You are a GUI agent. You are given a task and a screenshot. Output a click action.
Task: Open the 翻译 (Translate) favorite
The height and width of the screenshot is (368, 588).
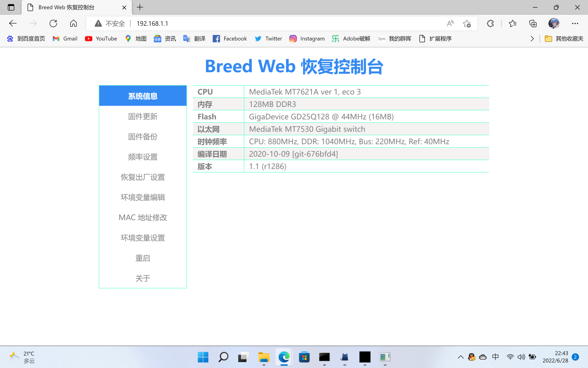click(x=194, y=39)
